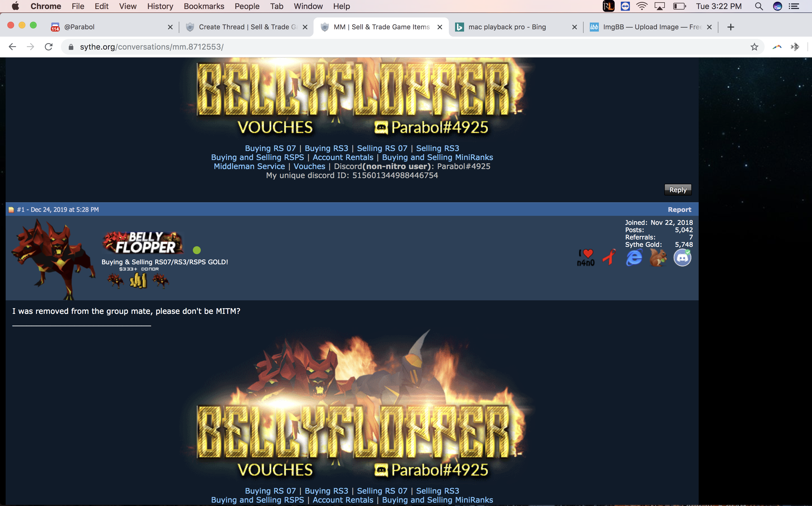The height and width of the screenshot is (506, 812).
Task: Click the Internet Explorer badge icon
Action: pos(634,258)
